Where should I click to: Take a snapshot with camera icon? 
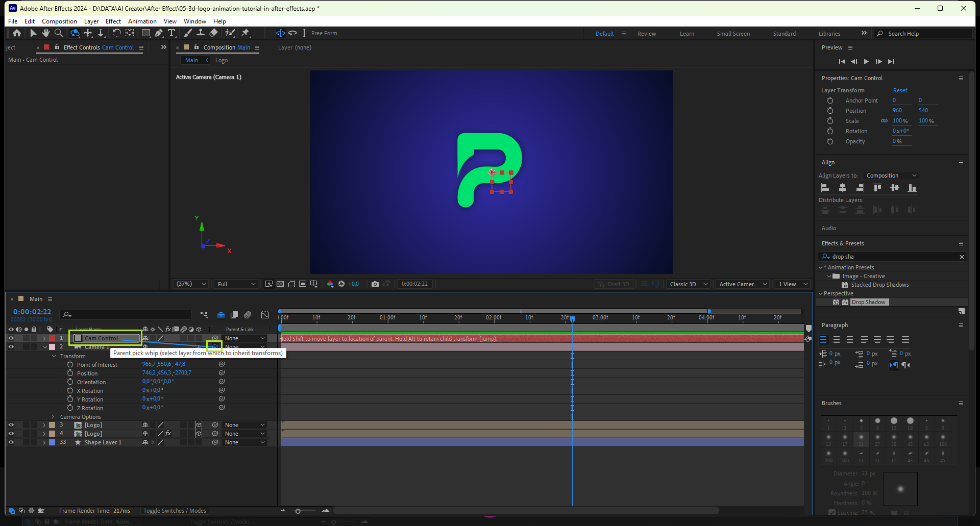tap(375, 284)
